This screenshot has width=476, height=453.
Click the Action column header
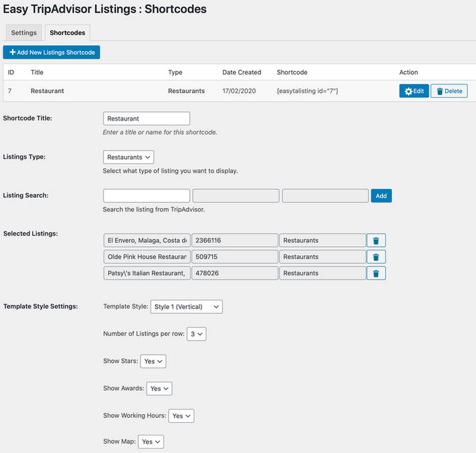coord(409,72)
